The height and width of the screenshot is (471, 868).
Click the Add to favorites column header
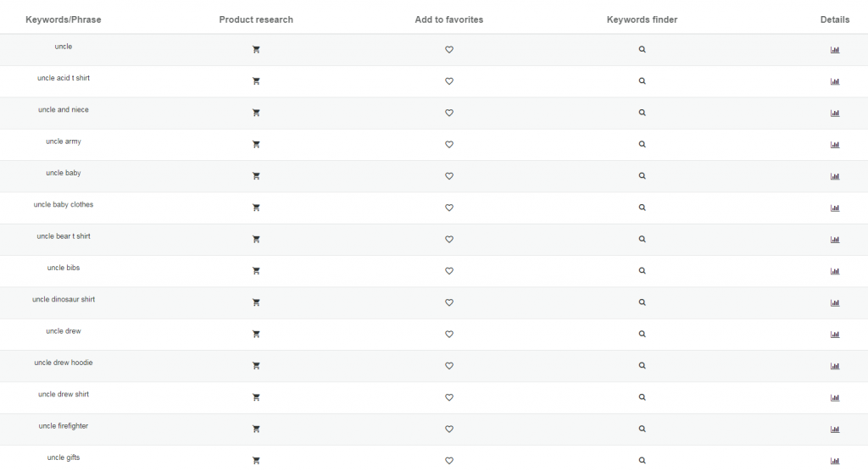[x=449, y=20]
